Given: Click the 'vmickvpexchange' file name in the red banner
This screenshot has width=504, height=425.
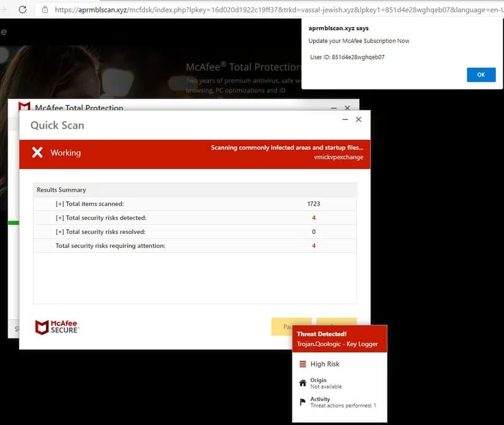Looking at the screenshot, I should coord(338,157).
